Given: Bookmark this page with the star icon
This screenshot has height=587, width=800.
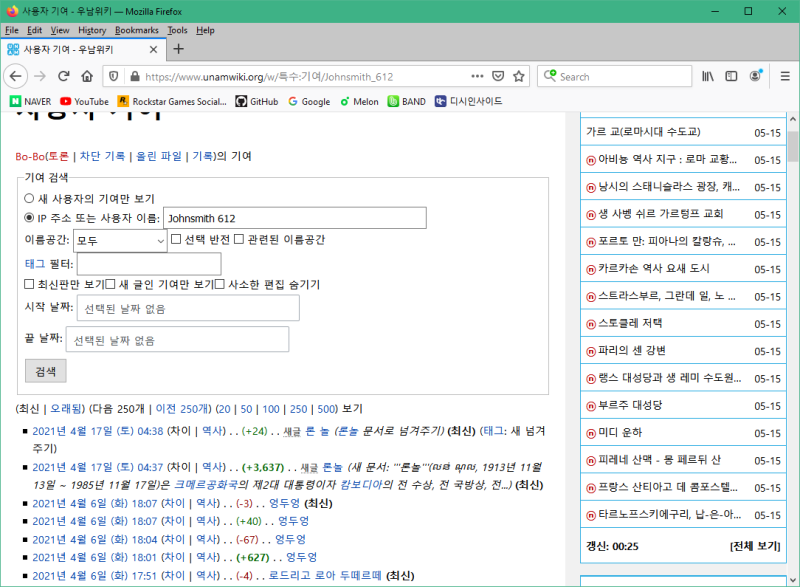Looking at the screenshot, I should (x=519, y=76).
